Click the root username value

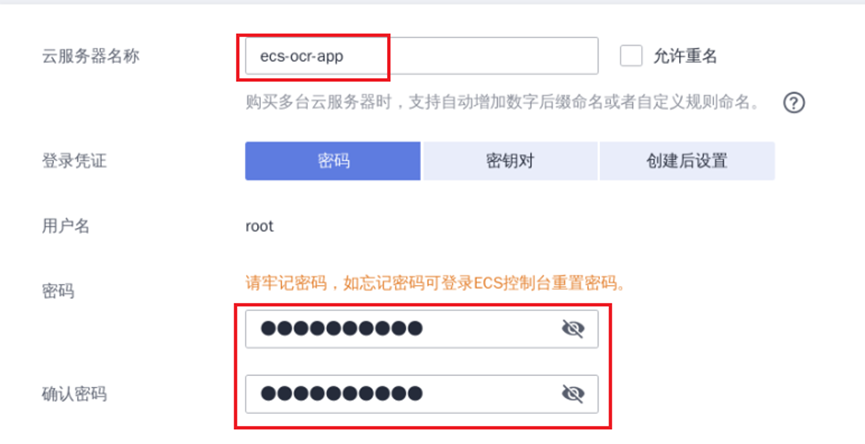[259, 226]
